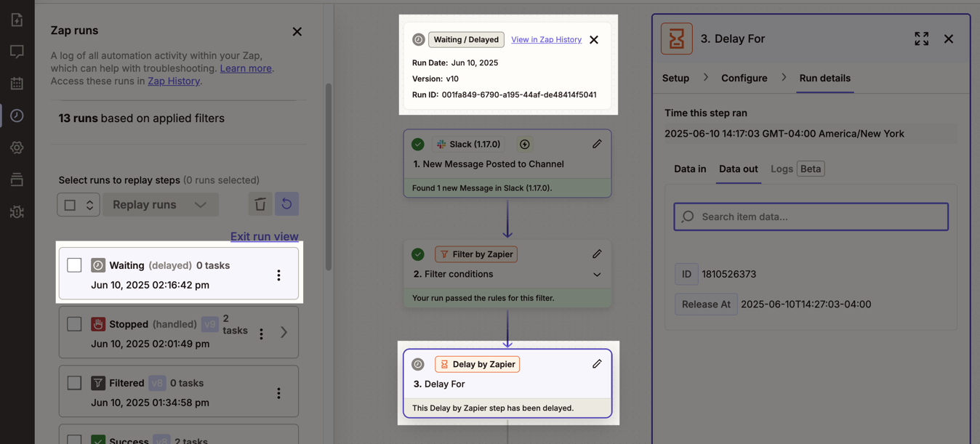Click the Filter by Zapier app badge
The image size is (980, 444).
click(476, 254)
